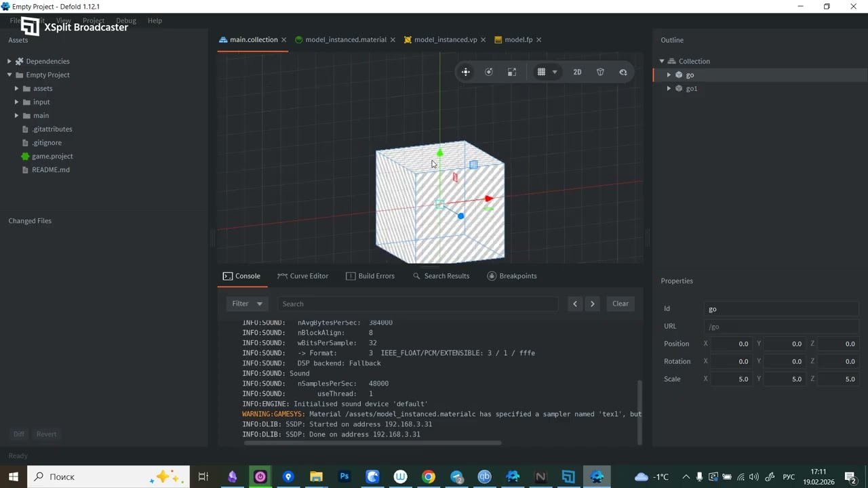Click the console horizontal scrollbar
The width and height of the screenshot is (868, 488).
point(372,443)
